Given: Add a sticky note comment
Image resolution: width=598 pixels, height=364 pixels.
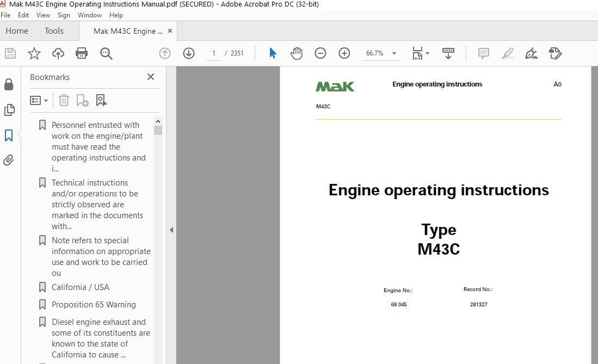Looking at the screenshot, I should click(484, 53).
